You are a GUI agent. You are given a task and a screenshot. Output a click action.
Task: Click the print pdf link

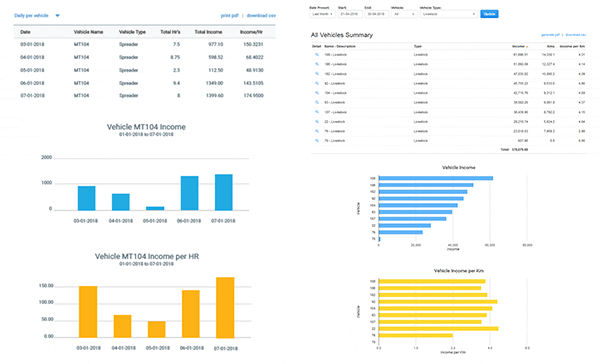click(230, 16)
